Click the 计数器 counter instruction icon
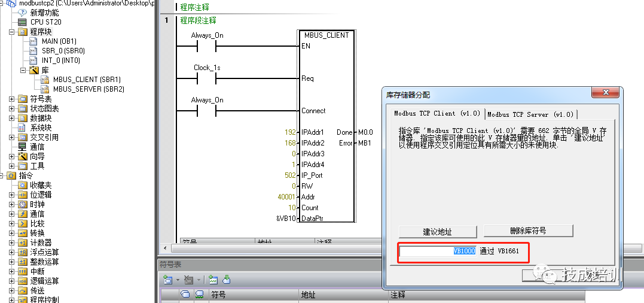This screenshot has height=303, width=644. [22, 243]
